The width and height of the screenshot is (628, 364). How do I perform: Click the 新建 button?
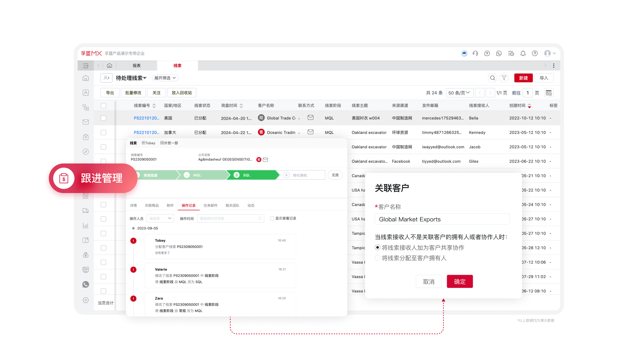tap(523, 78)
